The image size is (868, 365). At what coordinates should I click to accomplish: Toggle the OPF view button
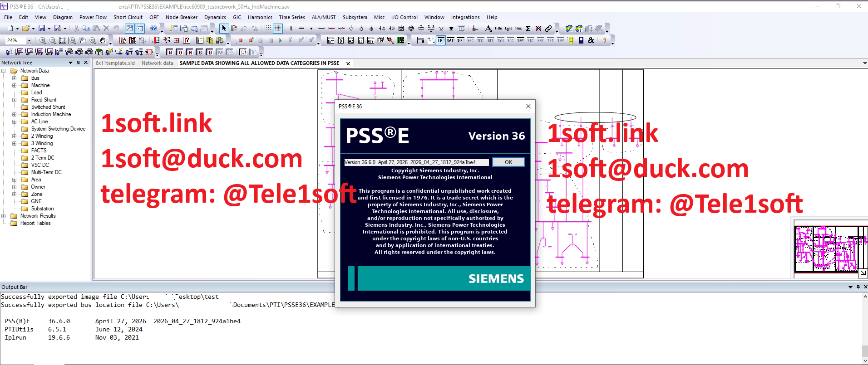[x=521, y=40]
